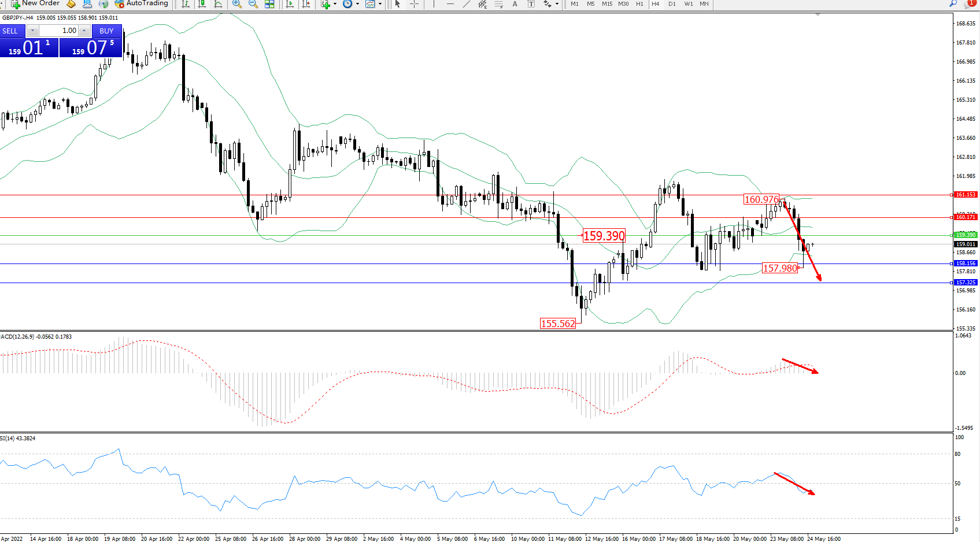Click the 1.00 volume input field

click(59, 31)
